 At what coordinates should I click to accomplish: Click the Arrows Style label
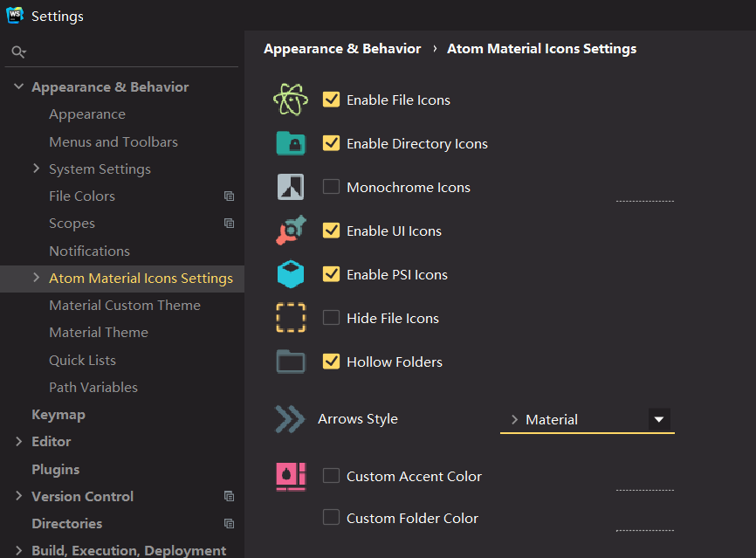[x=358, y=418]
